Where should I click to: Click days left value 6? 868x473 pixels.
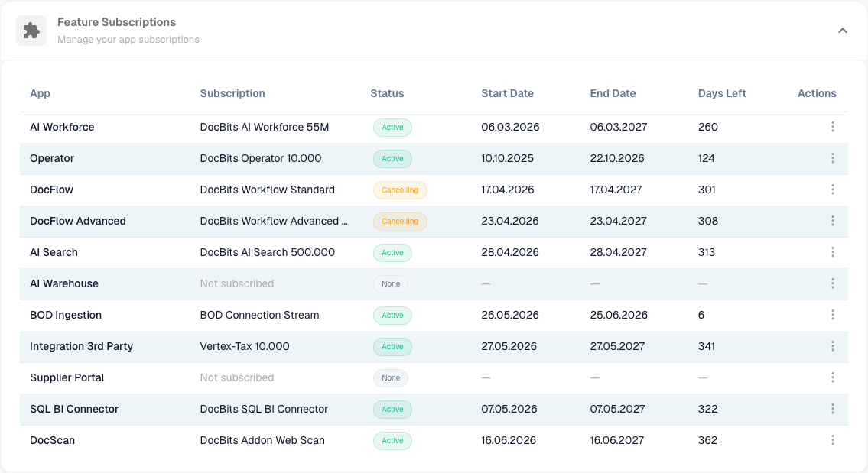tap(701, 316)
